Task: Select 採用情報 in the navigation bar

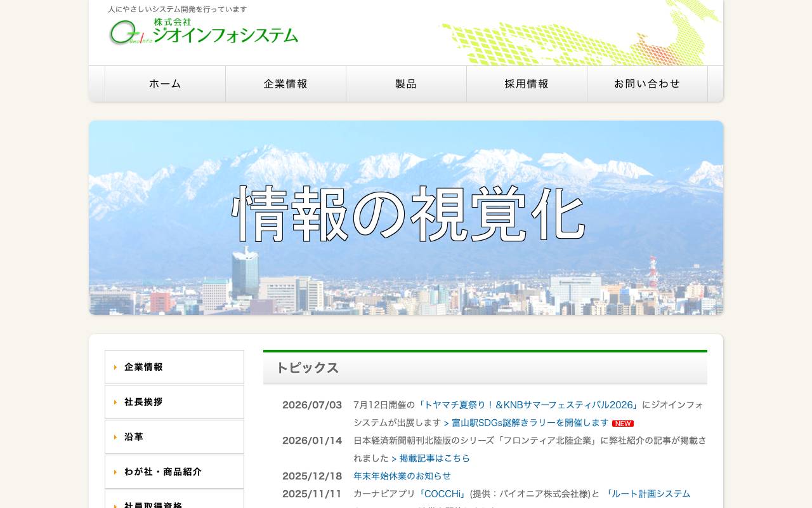Action: 527,84
